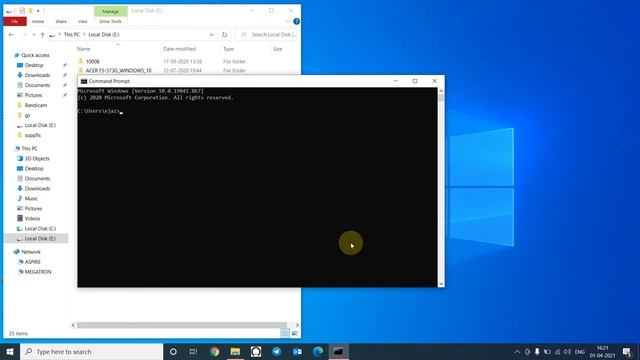Image resolution: width=640 pixels, height=360 pixels.
Task: Open Microsoft Edge from the taskbar
Action: click(318, 351)
